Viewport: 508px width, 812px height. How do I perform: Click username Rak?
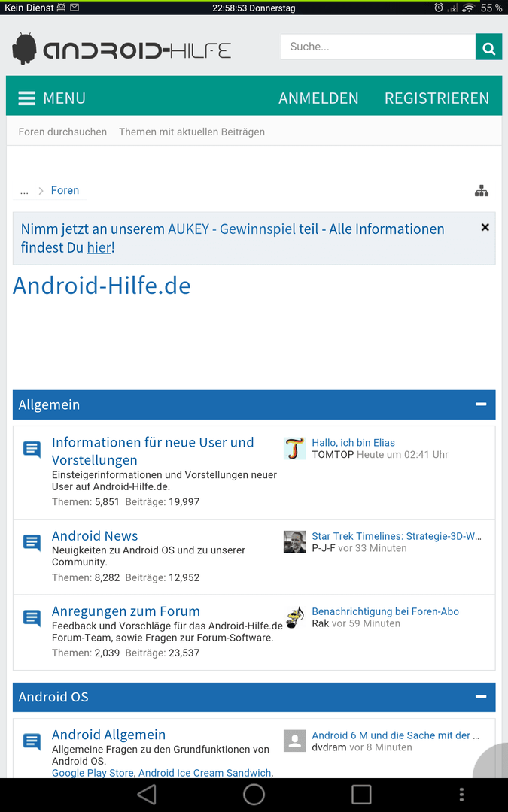pos(321,623)
